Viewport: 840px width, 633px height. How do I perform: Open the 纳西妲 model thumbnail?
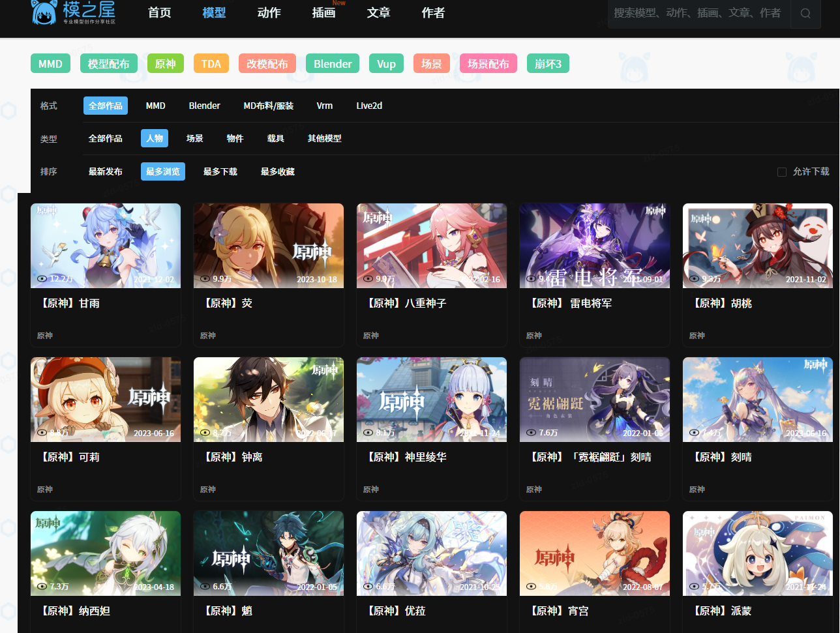106,553
